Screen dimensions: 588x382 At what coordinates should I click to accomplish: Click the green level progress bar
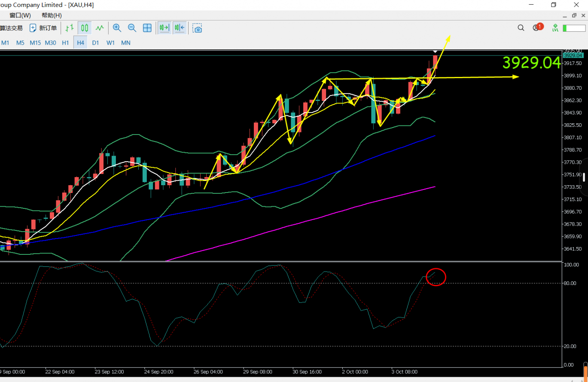pos(574,28)
